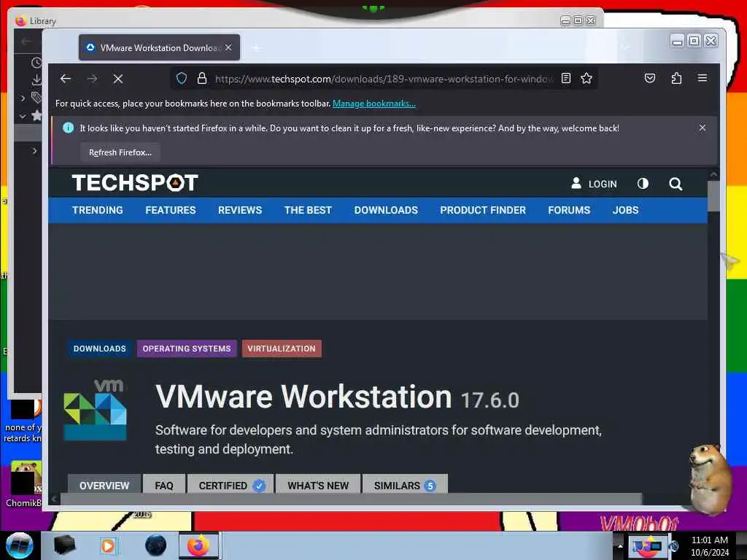Click the page vertical scrollbar thumb
This screenshot has height=560, width=747.
(713, 195)
